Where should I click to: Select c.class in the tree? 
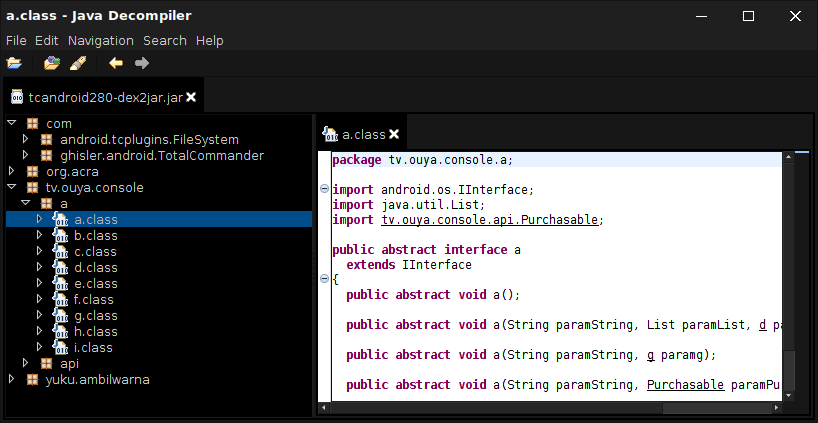(x=95, y=252)
